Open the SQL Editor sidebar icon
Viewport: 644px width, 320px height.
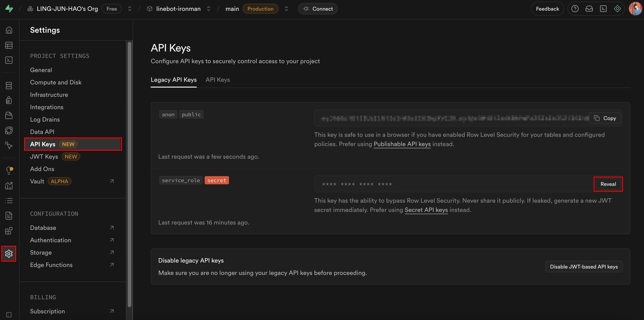coord(9,60)
